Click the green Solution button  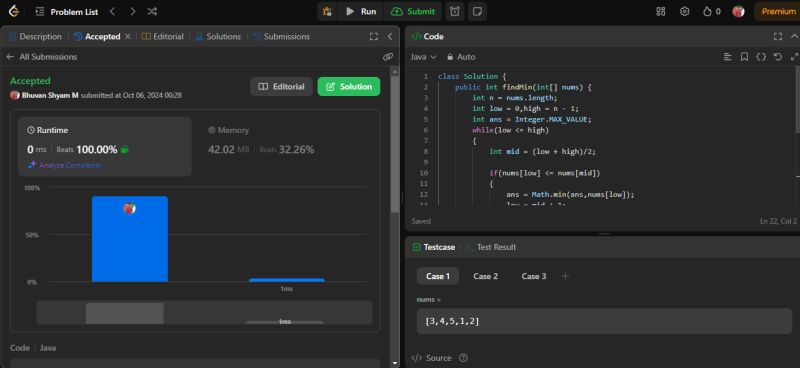tap(349, 86)
